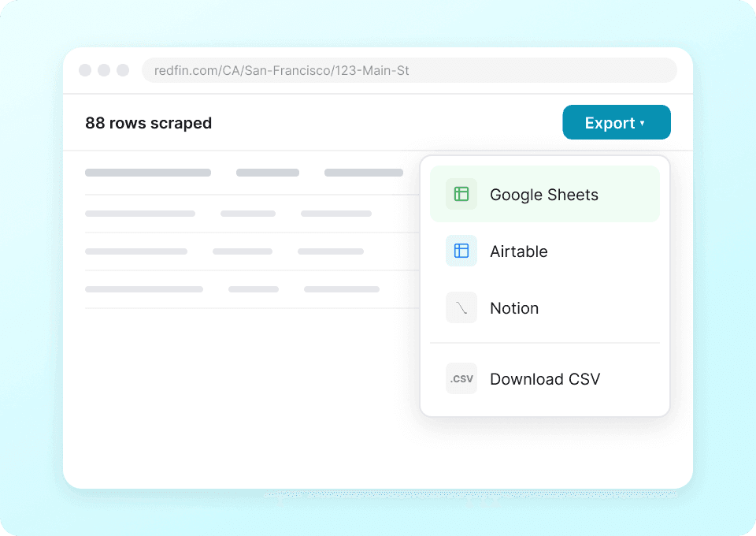Choose the Google Sheets export option

pos(544,195)
